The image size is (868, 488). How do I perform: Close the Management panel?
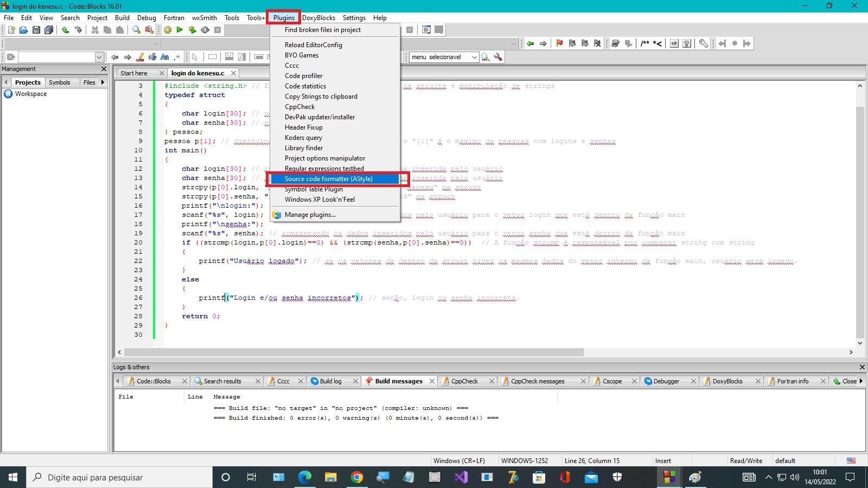[x=104, y=69]
